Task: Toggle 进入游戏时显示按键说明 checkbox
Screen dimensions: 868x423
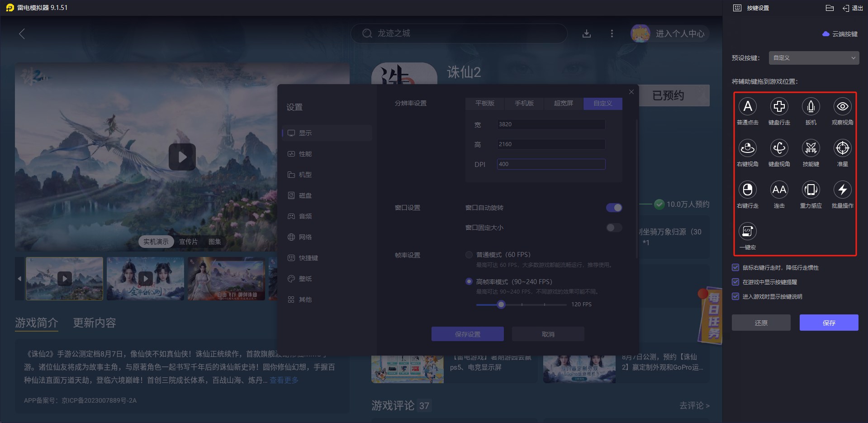Action: [735, 296]
